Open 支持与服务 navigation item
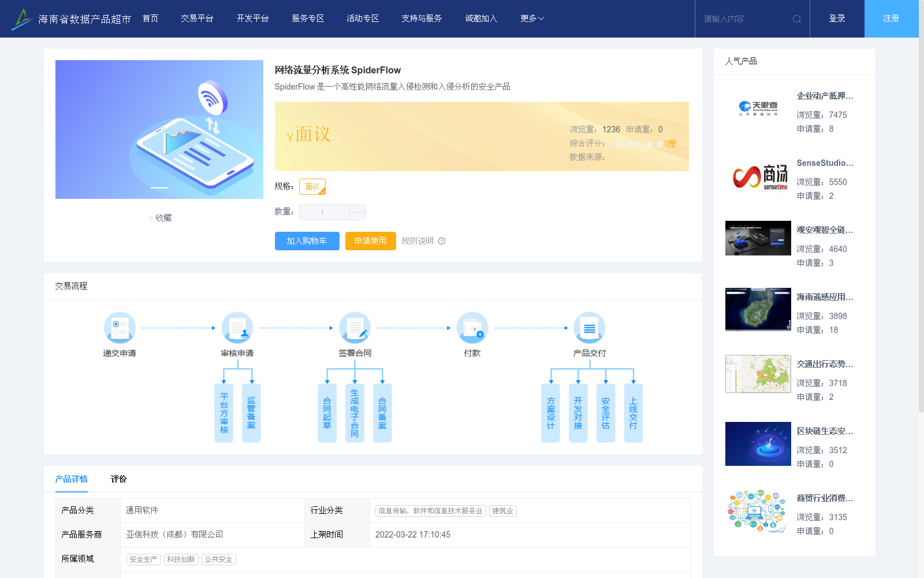The height and width of the screenshot is (578, 924). (x=422, y=18)
